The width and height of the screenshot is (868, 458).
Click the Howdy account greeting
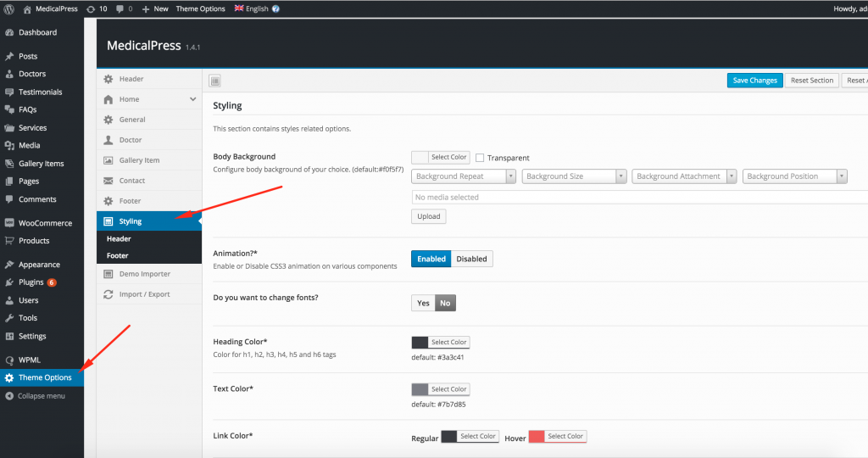point(850,8)
